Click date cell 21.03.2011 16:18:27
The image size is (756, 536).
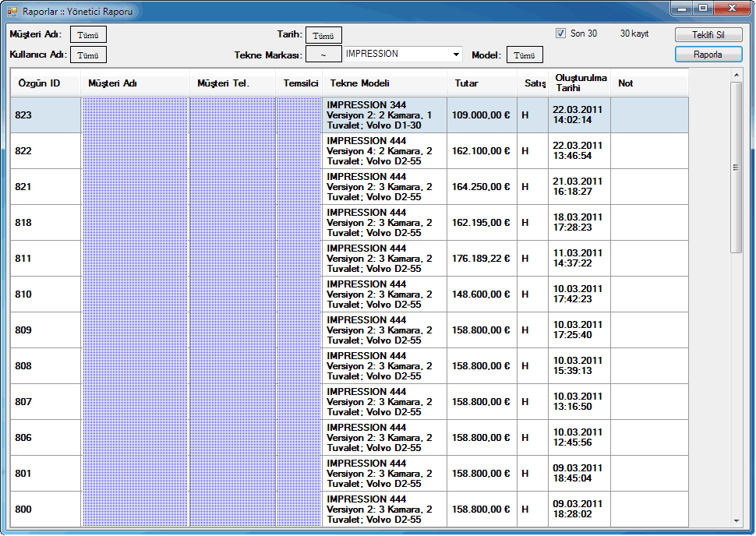[579, 186]
